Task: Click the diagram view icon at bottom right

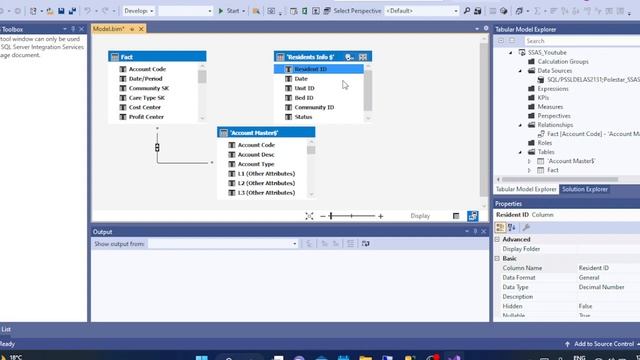Action: 472,216
